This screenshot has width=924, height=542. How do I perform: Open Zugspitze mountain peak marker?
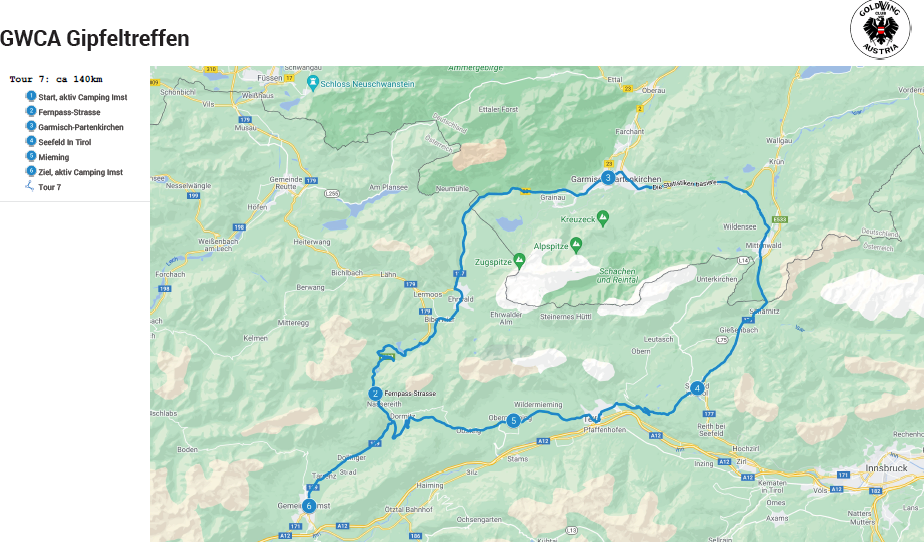point(519,260)
